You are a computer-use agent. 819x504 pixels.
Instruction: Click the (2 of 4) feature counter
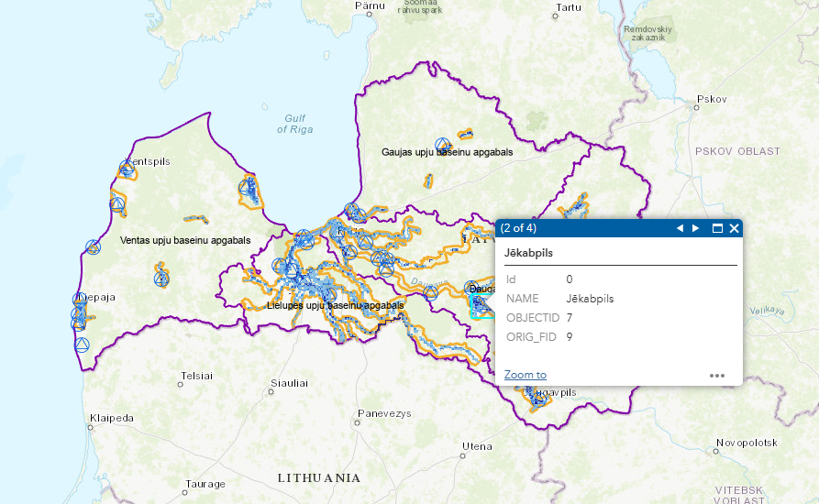pos(518,228)
